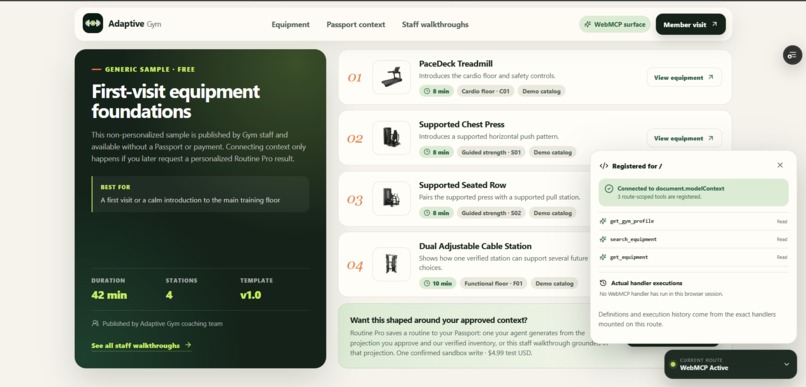Select the get_gym_profile tool row
This screenshot has height=387, width=806.
(693, 221)
